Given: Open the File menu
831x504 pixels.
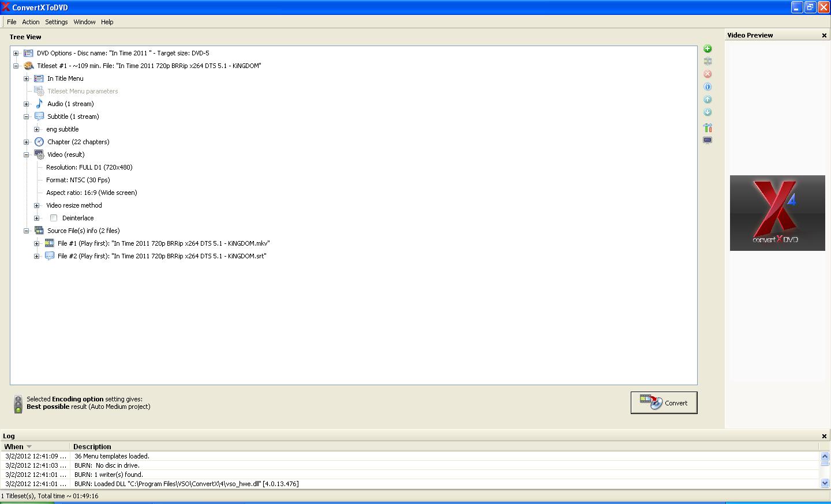Looking at the screenshot, I should [x=12, y=22].
